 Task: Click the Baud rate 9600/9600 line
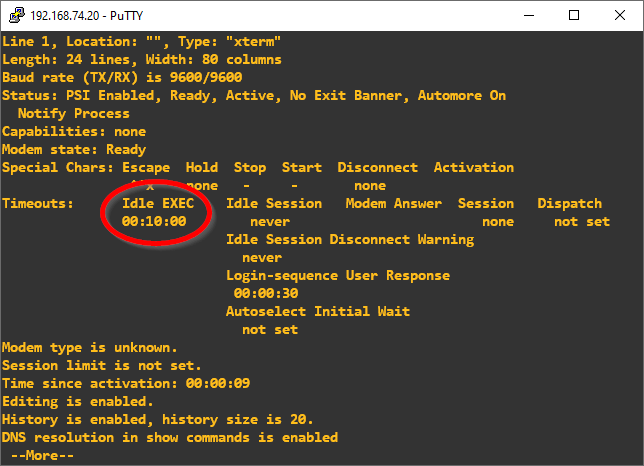tap(121, 78)
